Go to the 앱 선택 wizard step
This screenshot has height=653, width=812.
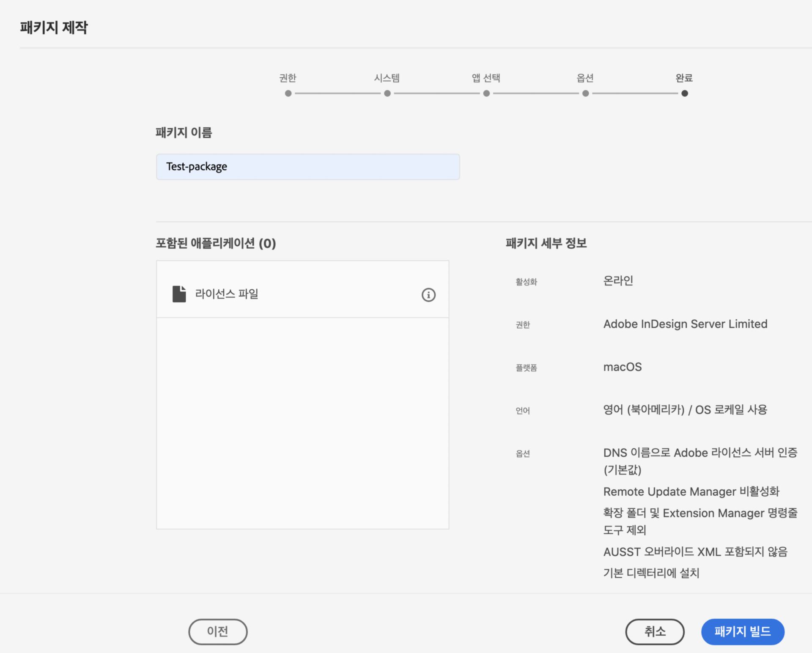[486, 78]
